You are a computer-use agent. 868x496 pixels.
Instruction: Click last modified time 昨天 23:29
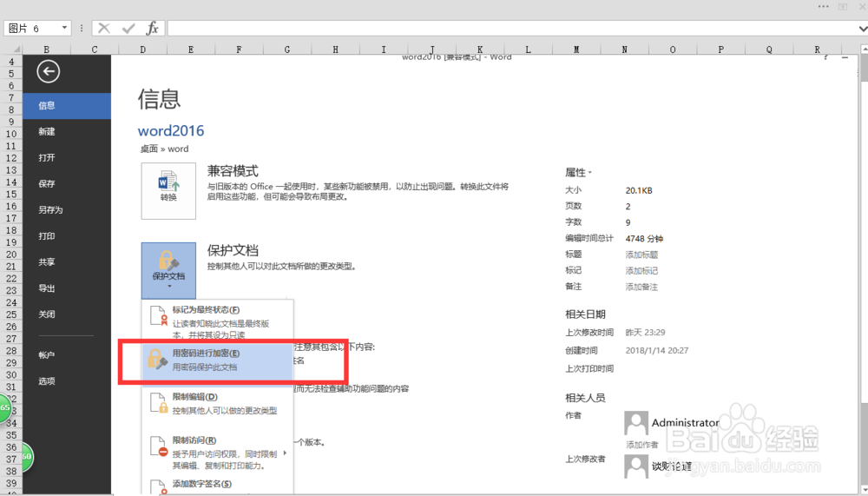646,332
